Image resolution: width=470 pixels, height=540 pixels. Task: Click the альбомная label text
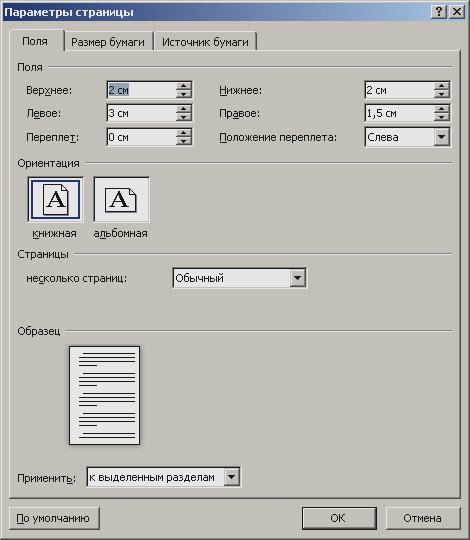(121, 233)
